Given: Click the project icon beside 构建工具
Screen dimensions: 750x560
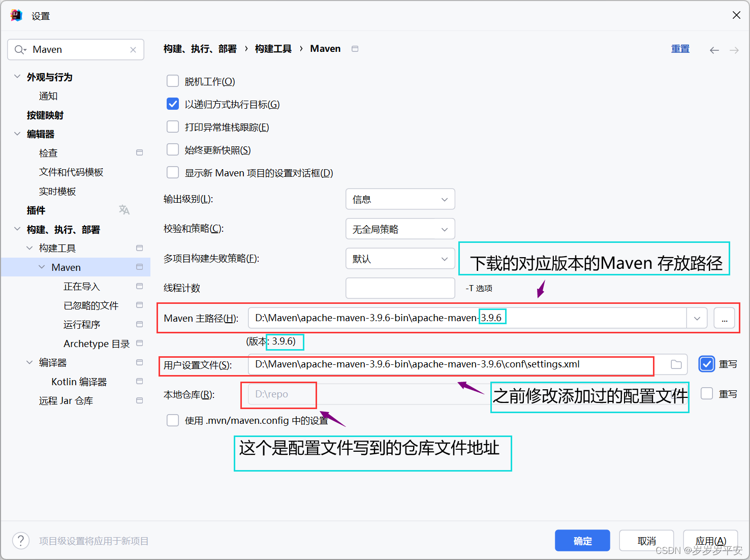Looking at the screenshot, I should point(140,248).
